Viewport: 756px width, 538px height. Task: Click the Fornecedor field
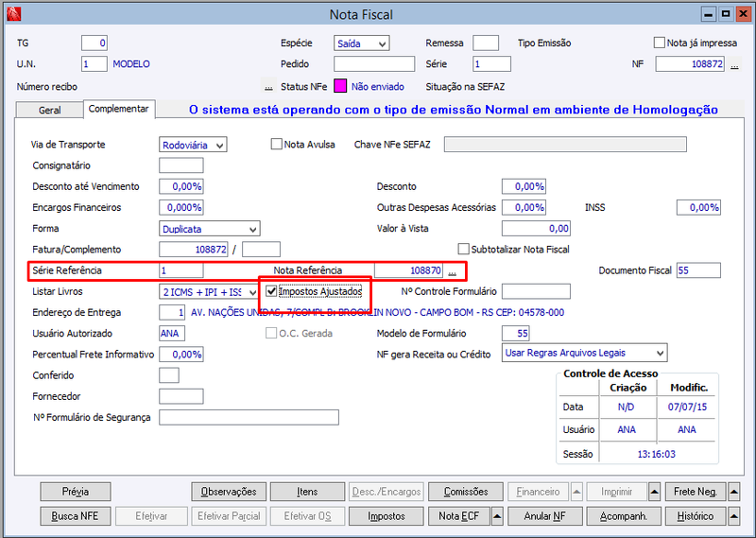click(181, 396)
